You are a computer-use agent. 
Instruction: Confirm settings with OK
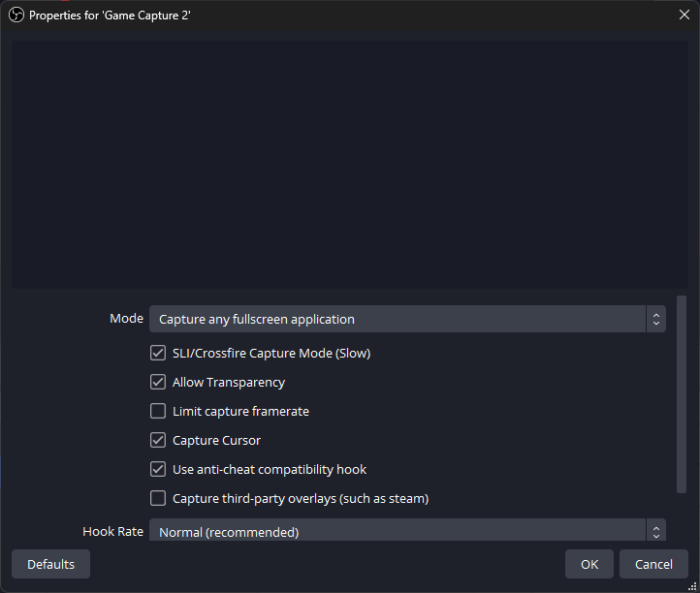point(589,564)
